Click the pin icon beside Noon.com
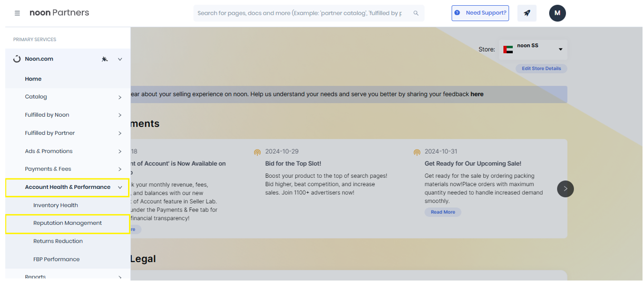Image resolution: width=644 pixels, height=281 pixels. tap(105, 59)
